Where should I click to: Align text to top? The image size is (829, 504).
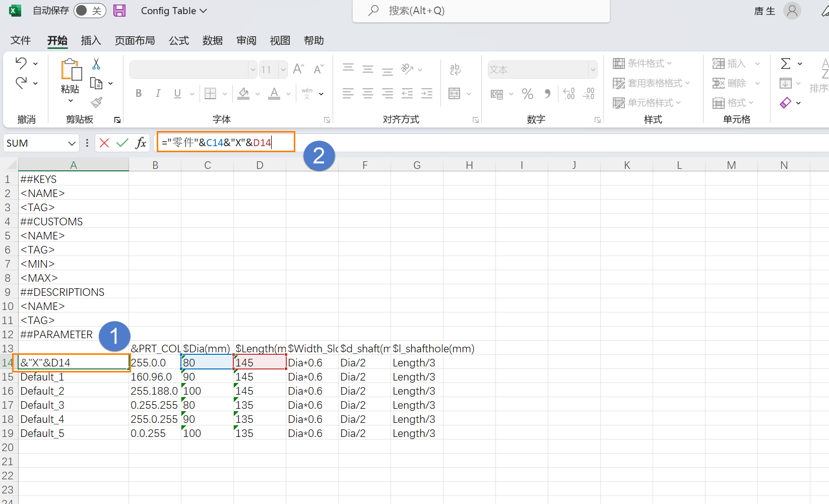348,68
